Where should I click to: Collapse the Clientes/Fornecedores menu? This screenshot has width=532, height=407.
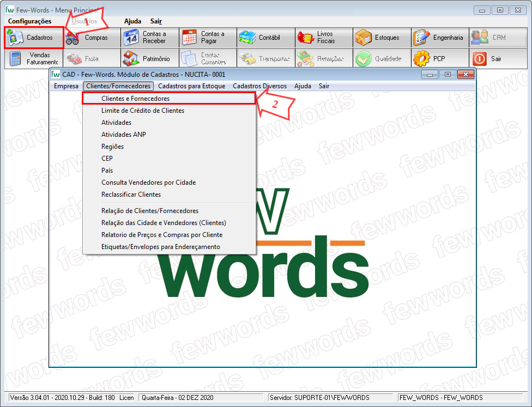[x=118, y=86]
